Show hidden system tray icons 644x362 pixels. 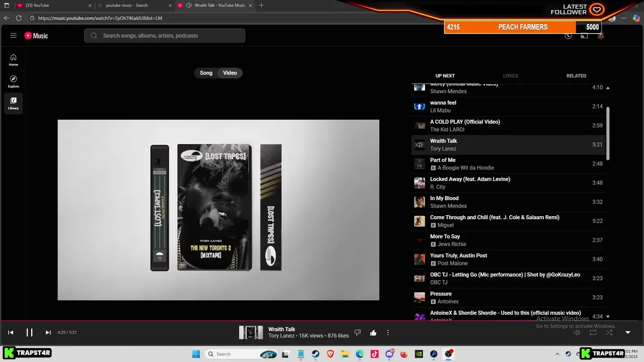pyautogui.click(x=557, y=354)
